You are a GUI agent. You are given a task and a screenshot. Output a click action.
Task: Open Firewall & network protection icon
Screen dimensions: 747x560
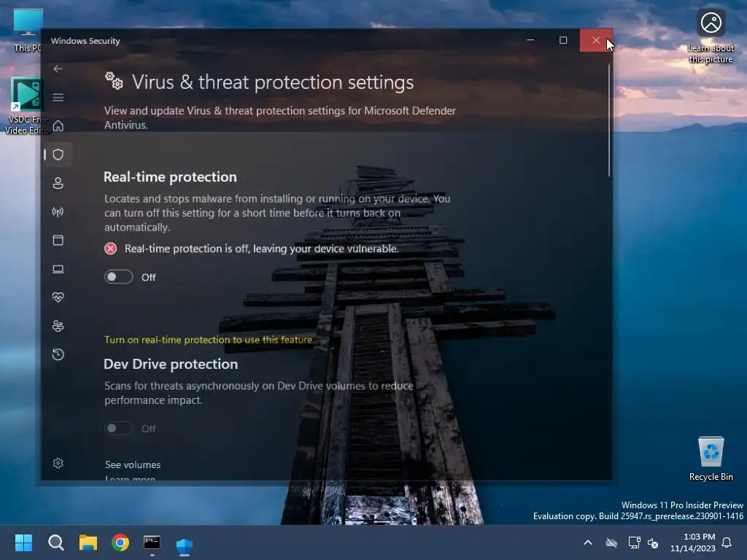(58, 212)
